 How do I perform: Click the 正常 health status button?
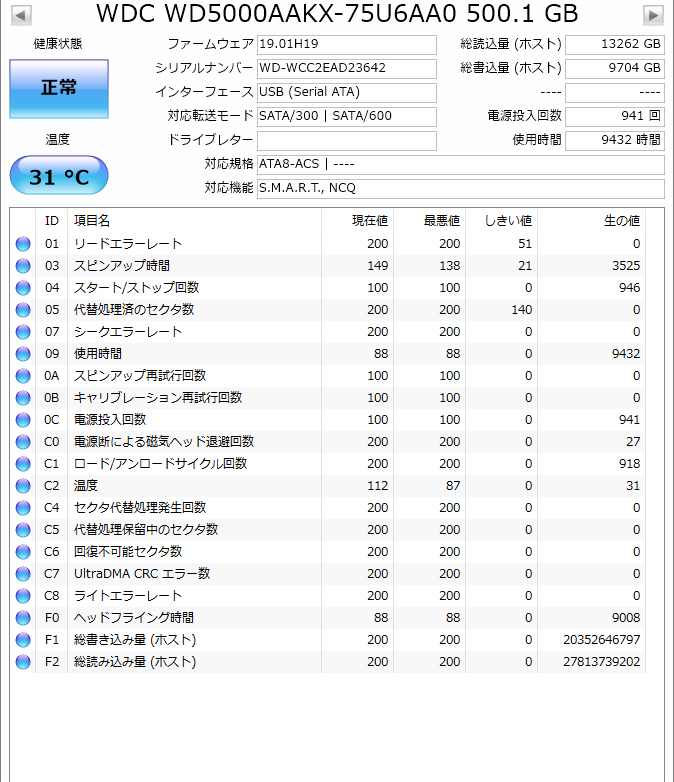(x=59, y=89)
